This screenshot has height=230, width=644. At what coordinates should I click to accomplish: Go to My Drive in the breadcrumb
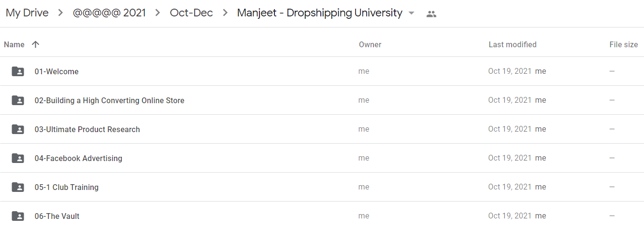click(x=27, y=13)
